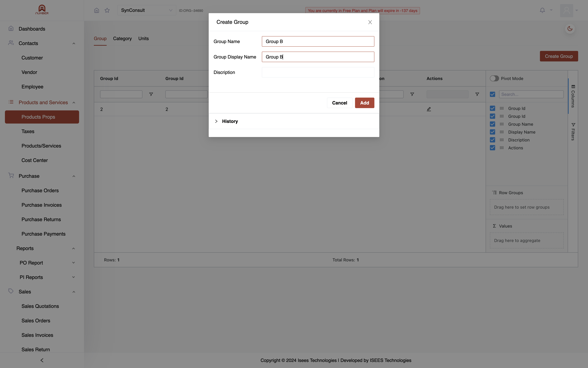
Task: Open the Columns side panel tab
Action: [x=573, y=96]
